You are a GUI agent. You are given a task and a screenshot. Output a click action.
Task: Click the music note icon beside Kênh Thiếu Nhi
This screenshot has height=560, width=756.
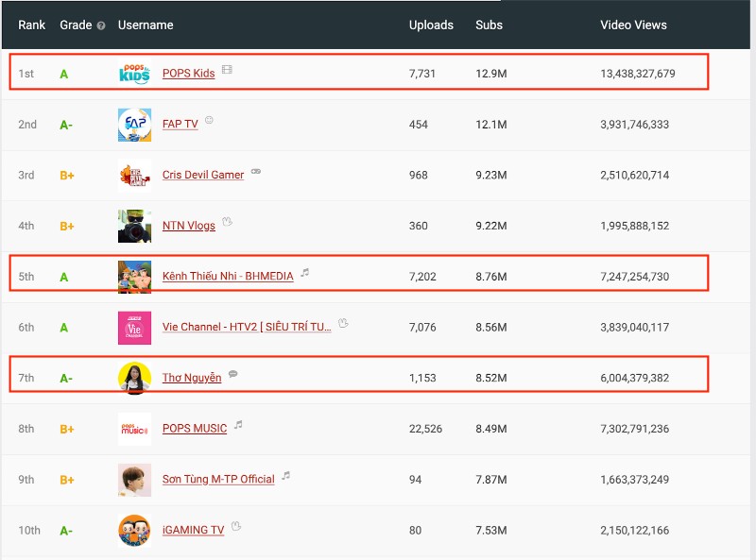[x=304, y=273]
